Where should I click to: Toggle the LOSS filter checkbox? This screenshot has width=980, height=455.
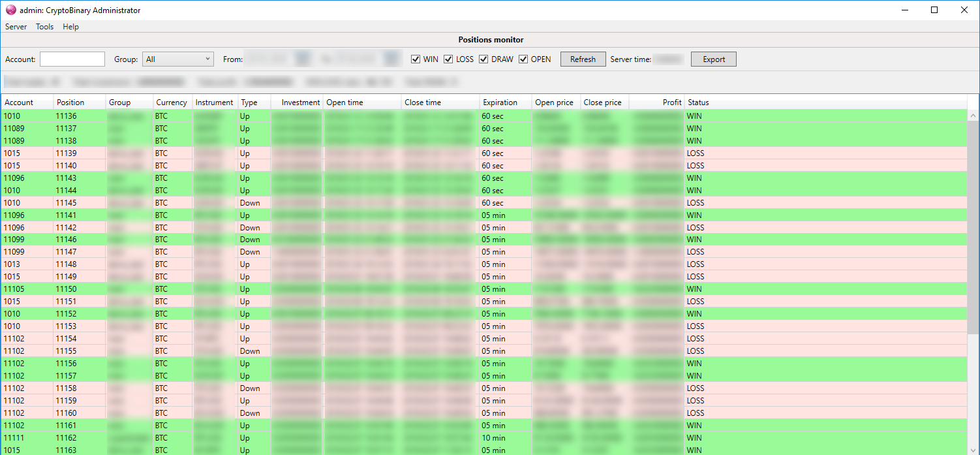(448, 59)
